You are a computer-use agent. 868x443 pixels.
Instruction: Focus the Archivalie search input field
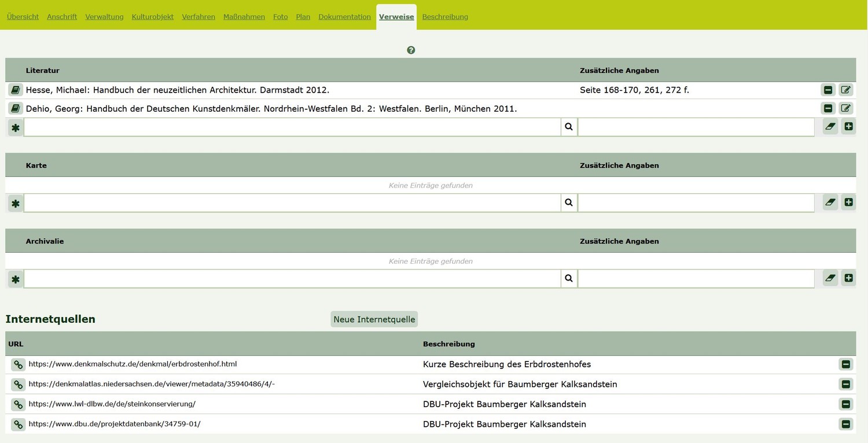[292, 279]
